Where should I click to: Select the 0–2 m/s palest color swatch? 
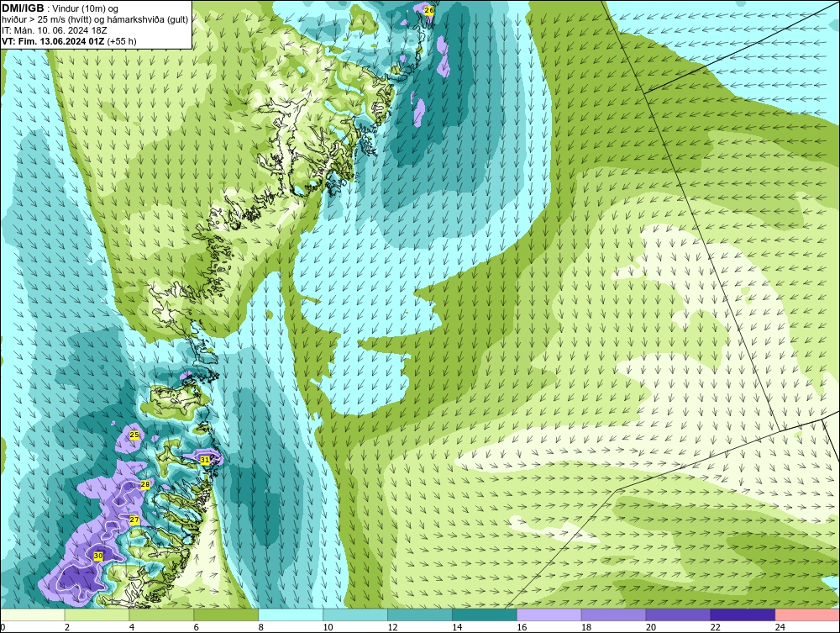(x=33, y=615)
